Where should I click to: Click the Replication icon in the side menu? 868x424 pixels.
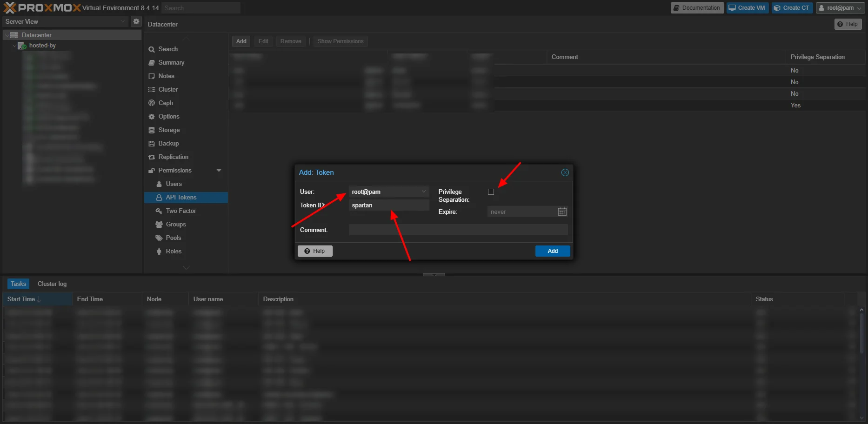(152, 157)
